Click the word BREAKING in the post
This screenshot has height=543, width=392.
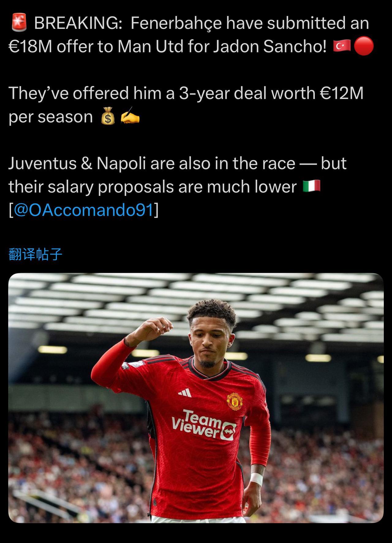point(78,23)
